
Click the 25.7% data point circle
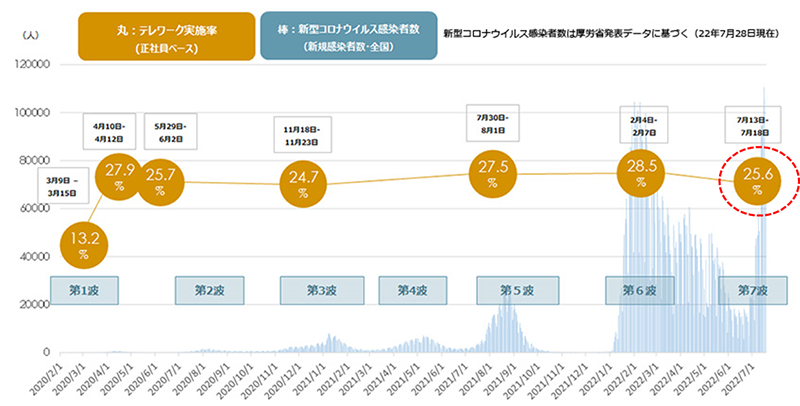pyautogui.click(x=160, y=183)
